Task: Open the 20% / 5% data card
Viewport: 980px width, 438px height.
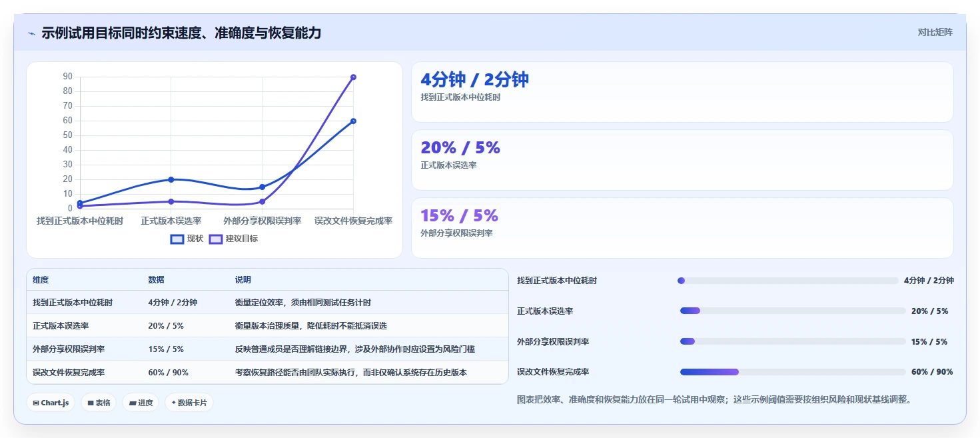Action: click(x=682, y=160)
